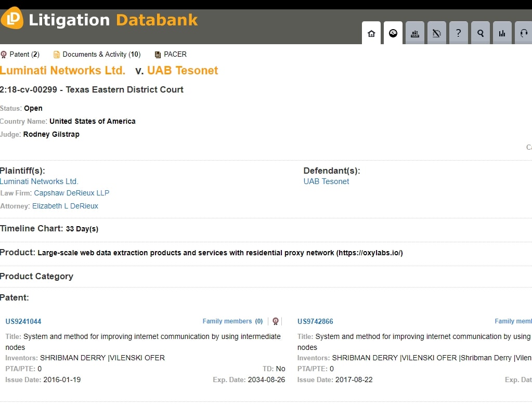Open the dashboard gauge icon tab
The height and width of the screenshot is (405, 532).
pyautogui.click(x=393, y=33)
